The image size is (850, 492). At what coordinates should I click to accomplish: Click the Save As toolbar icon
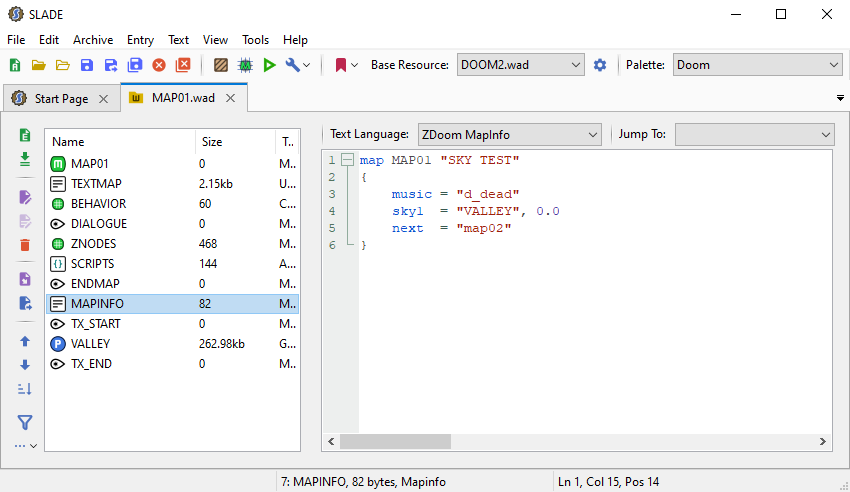(x=111, y=66)
